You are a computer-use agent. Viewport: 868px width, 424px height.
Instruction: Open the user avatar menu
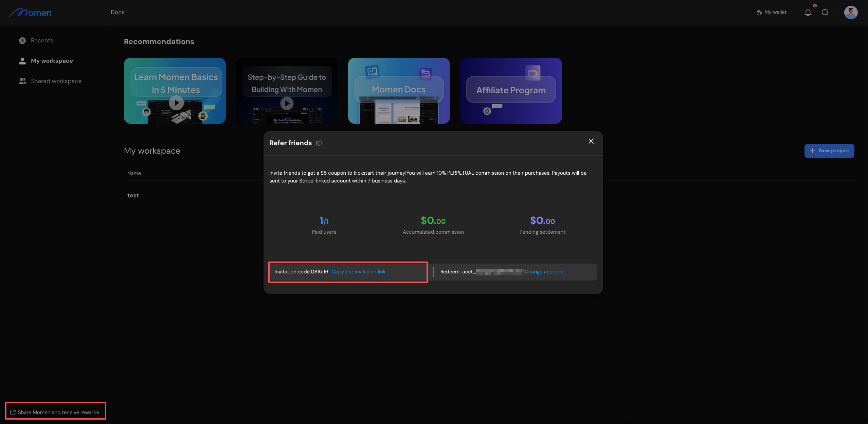pyautogui.click(x=851, y=13)
